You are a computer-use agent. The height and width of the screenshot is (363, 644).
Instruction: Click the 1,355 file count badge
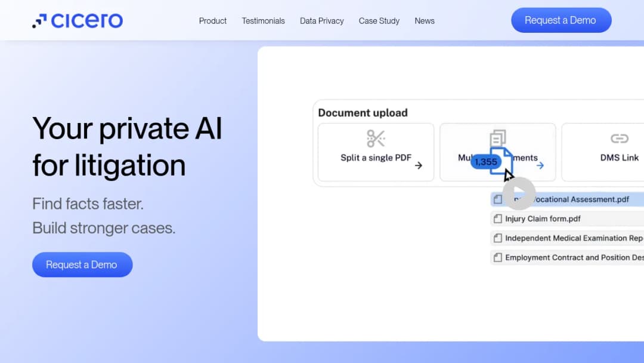point(486,162)
